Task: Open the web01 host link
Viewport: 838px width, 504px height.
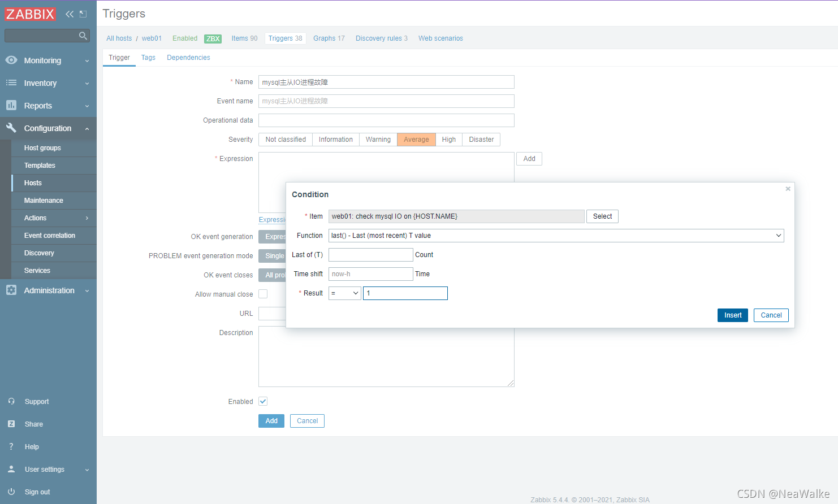Action: coord(152,38)
